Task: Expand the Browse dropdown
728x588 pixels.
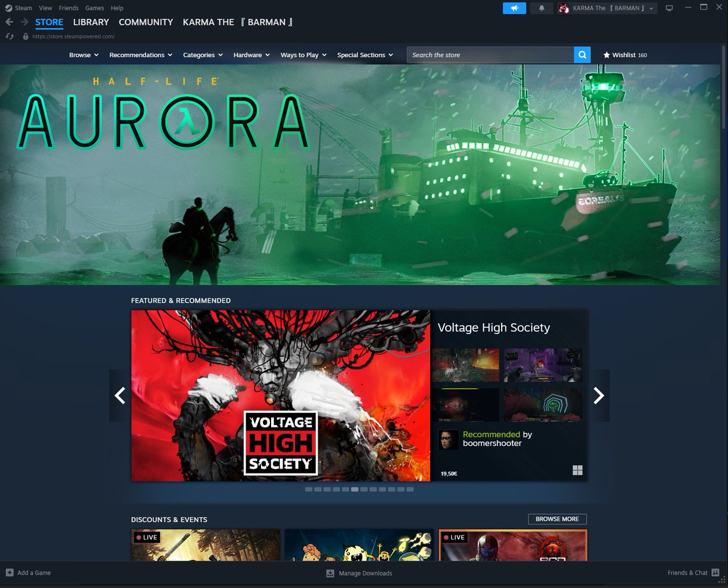Action: pyautogui.click(x=84, y=55)
